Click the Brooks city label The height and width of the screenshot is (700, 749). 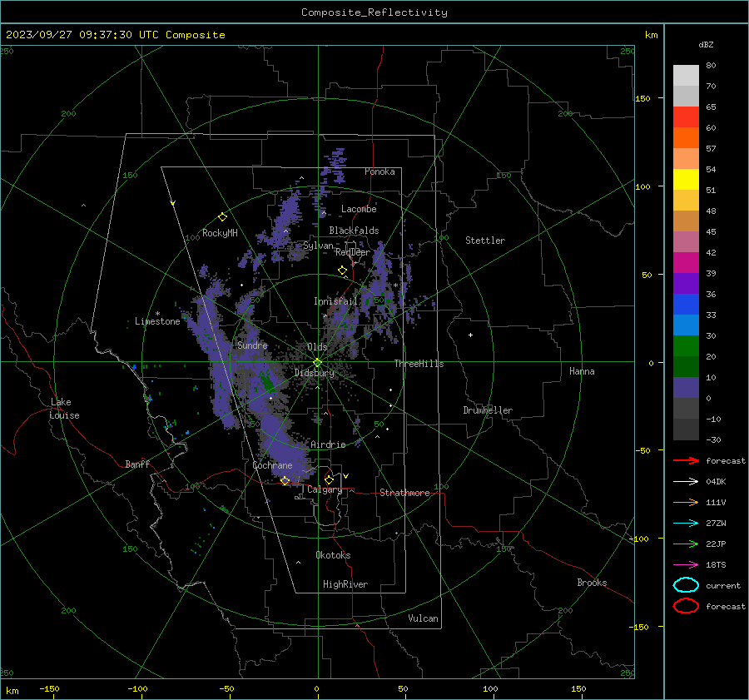(592, 583)
